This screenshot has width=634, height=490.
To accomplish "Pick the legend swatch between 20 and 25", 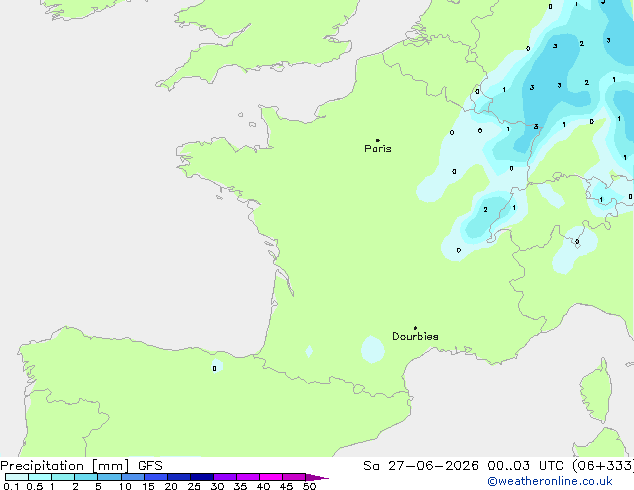I will 179,477.
